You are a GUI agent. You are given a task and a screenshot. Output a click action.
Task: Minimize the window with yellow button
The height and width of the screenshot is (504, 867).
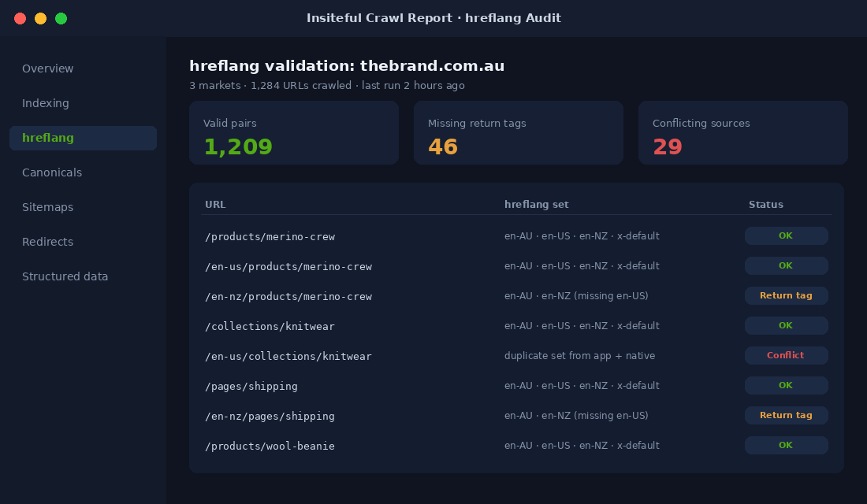(40, 18)
